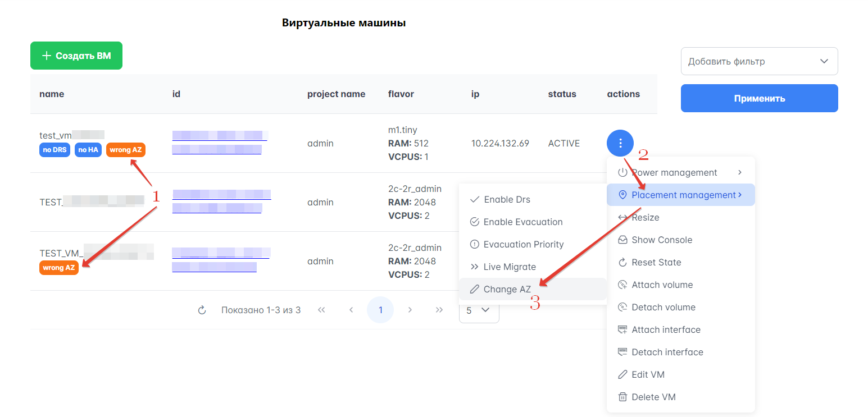Click the Attach volume icon
The width and height of the screenshot is (868, 417).
pyautogui.click(x=622, y=285)
